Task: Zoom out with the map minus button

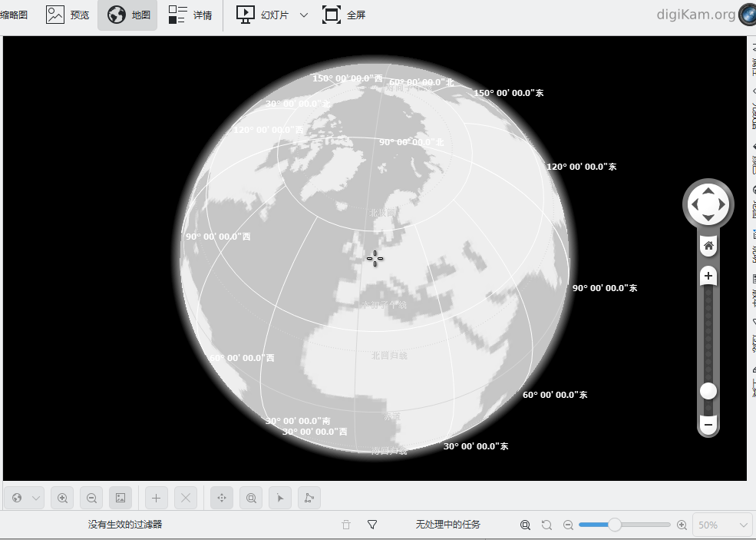Action: [x=708, y=425]
